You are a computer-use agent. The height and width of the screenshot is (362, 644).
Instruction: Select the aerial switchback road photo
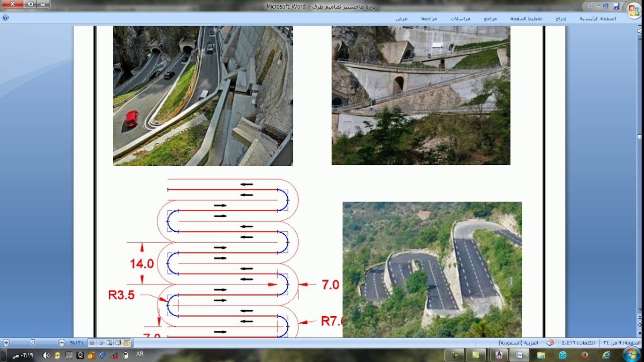pyautogui.click(x=432, y=269)
